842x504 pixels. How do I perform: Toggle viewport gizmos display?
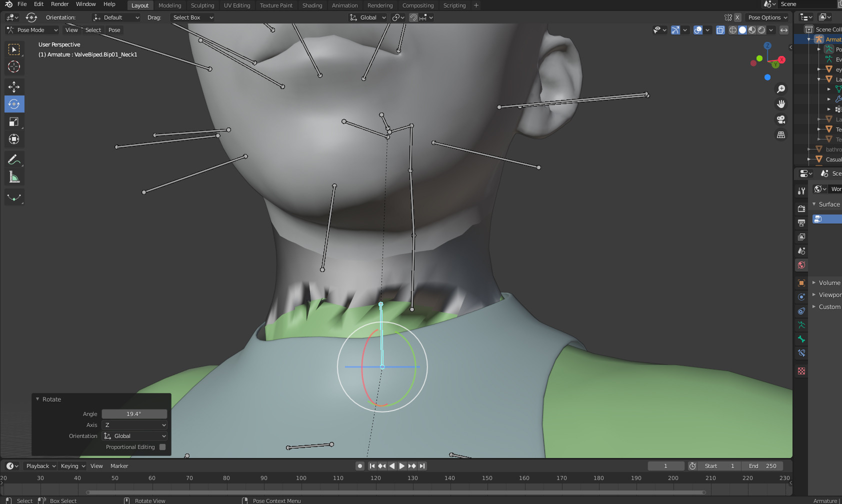coord(675,30)
